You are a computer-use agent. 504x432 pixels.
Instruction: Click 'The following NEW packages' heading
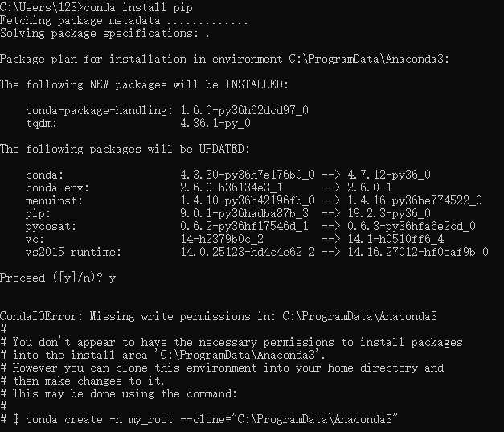(145, 85)
